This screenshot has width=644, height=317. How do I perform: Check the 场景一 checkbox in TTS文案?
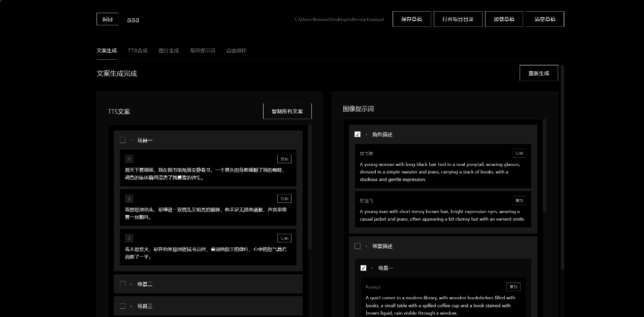click(x=122, y=140)
